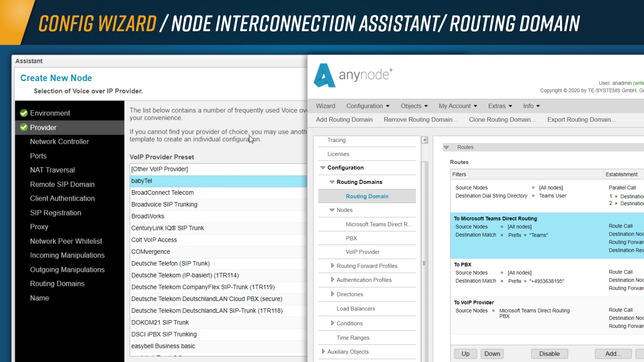The height and width of the screenshot is (362, 644).
Task: Open the Info menu
Action: 531,106
